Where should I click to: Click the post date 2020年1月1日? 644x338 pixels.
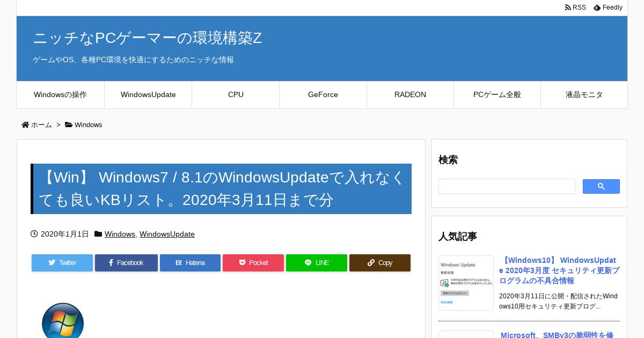pos(65,234)
